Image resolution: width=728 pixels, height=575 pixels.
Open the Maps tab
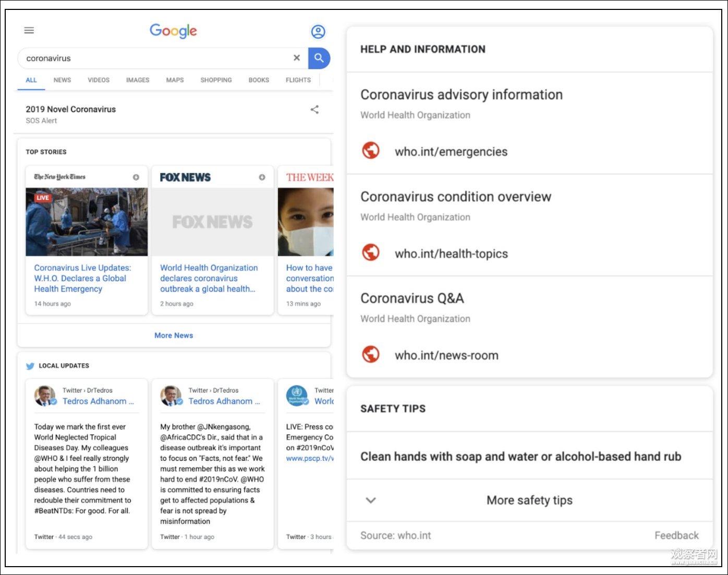(x=175, y=80)
